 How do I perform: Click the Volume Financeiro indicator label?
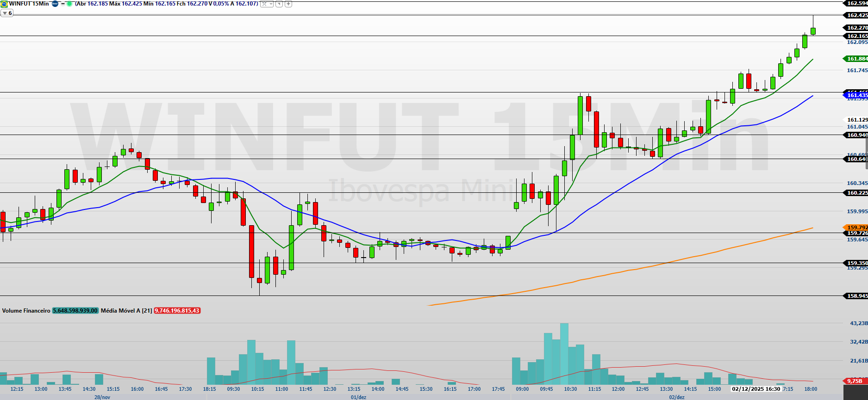(x=26, y=311)
